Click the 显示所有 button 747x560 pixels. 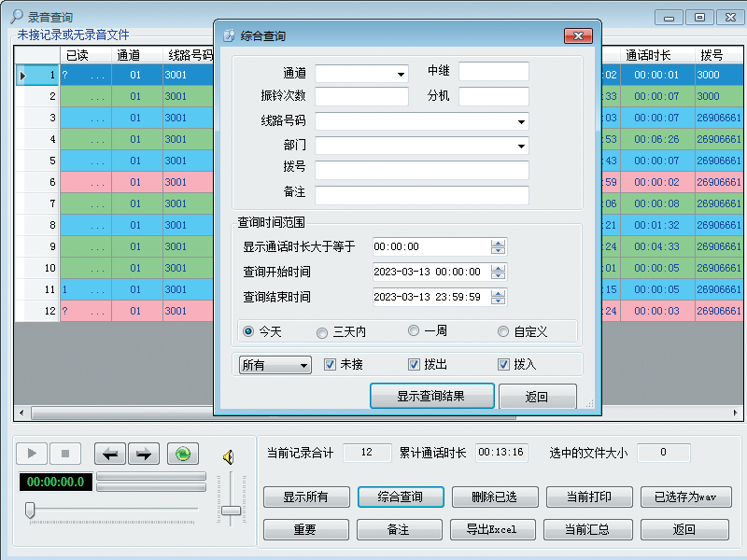[306, 497]
